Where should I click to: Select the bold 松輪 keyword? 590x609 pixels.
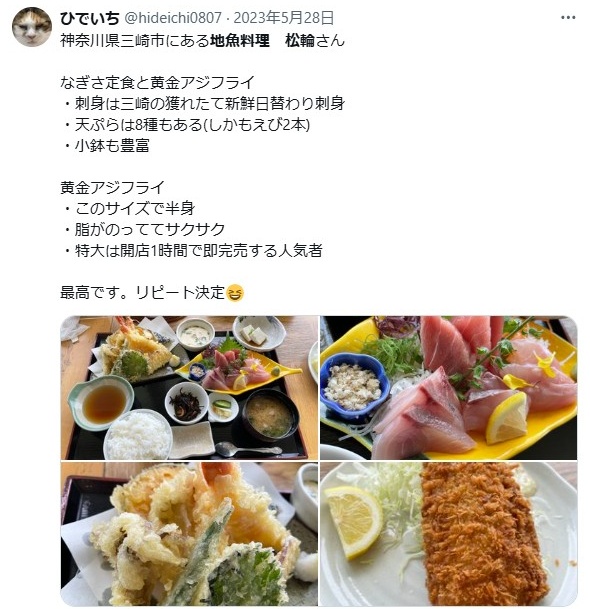(299, 40)
